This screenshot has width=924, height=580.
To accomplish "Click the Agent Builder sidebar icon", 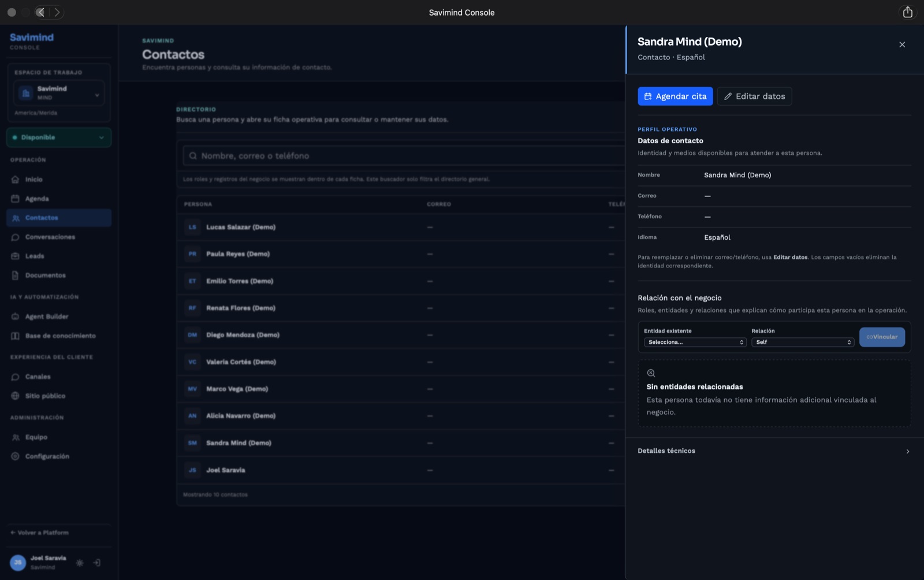I will coord(16,317).
